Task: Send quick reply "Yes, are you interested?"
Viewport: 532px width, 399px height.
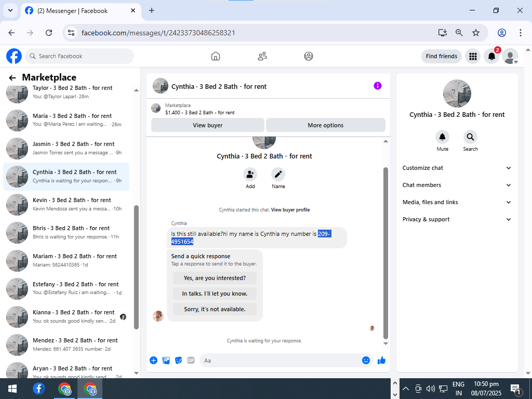Action: click(215, 278)
